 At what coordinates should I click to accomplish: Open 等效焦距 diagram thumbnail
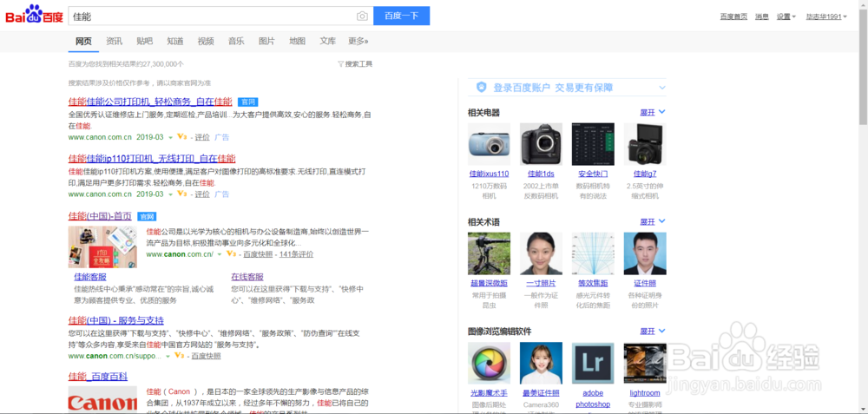pos(593,253)
